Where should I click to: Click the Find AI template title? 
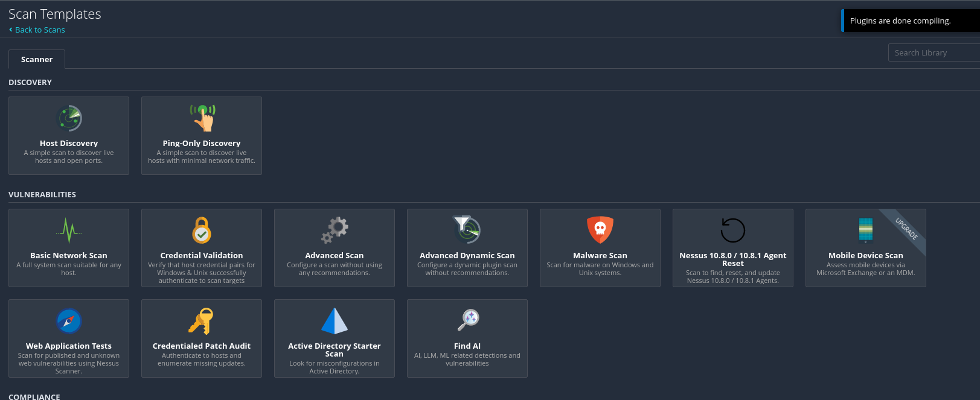point(467,346)
